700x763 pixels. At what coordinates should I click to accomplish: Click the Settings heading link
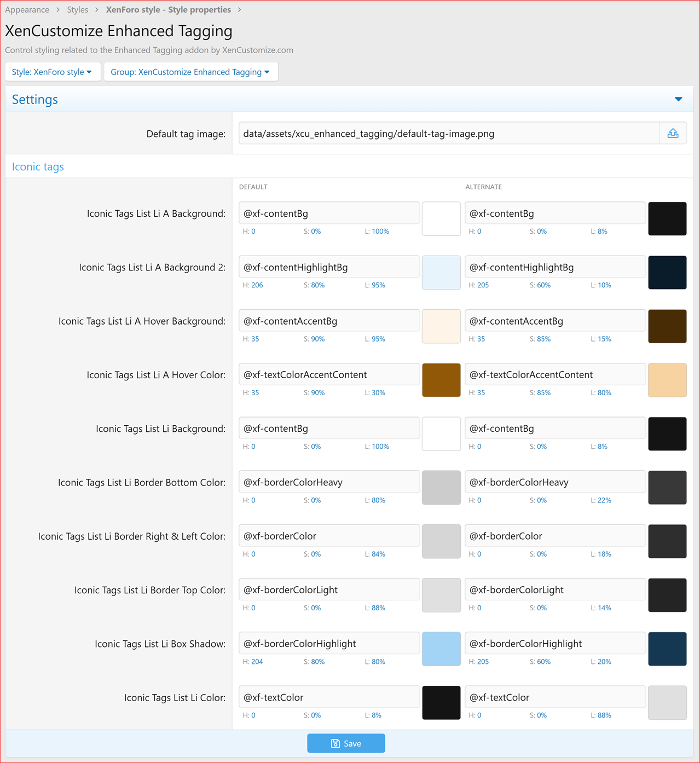(34, 99)
